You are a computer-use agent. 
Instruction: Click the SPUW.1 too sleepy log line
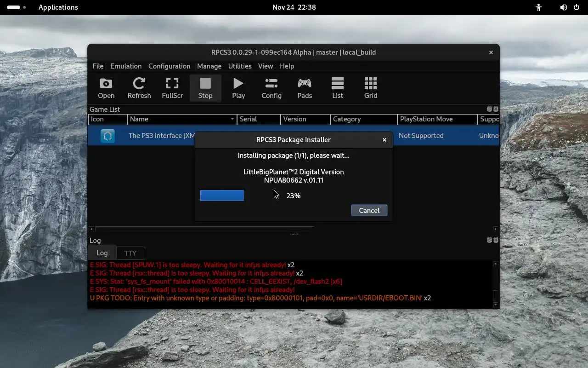tap(192, 265)
